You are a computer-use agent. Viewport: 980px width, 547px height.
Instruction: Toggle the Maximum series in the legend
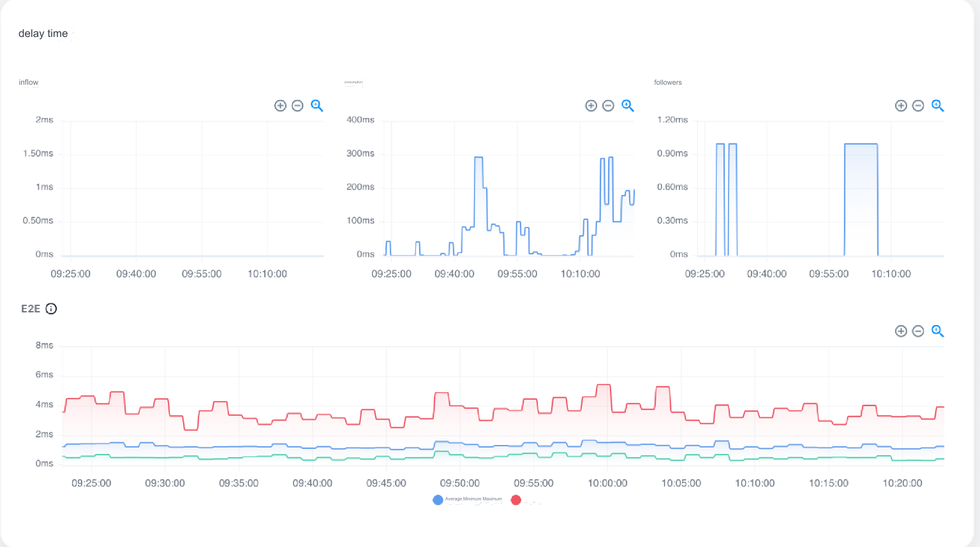492,499
